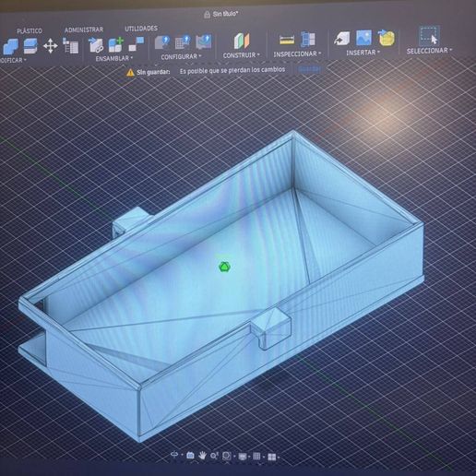Expand the Modificar dropdown menu

coord(12,60)
